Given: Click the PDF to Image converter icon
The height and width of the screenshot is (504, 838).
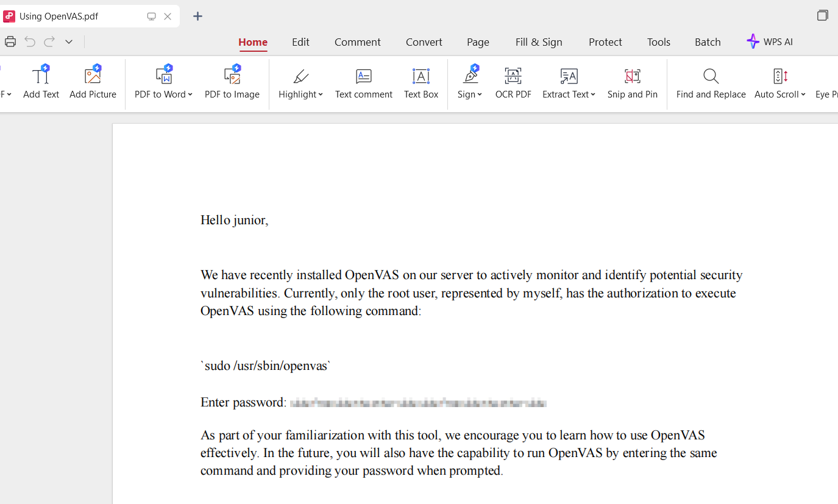Looking at the screenshot, I should [x=232, y=76].
